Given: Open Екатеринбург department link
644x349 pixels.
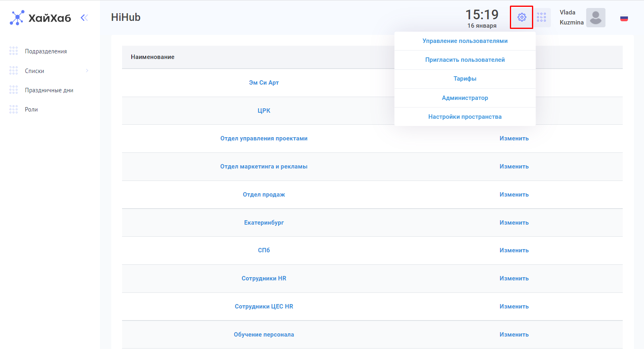Looking at the screenshot, I should click(x=264, y=223).
